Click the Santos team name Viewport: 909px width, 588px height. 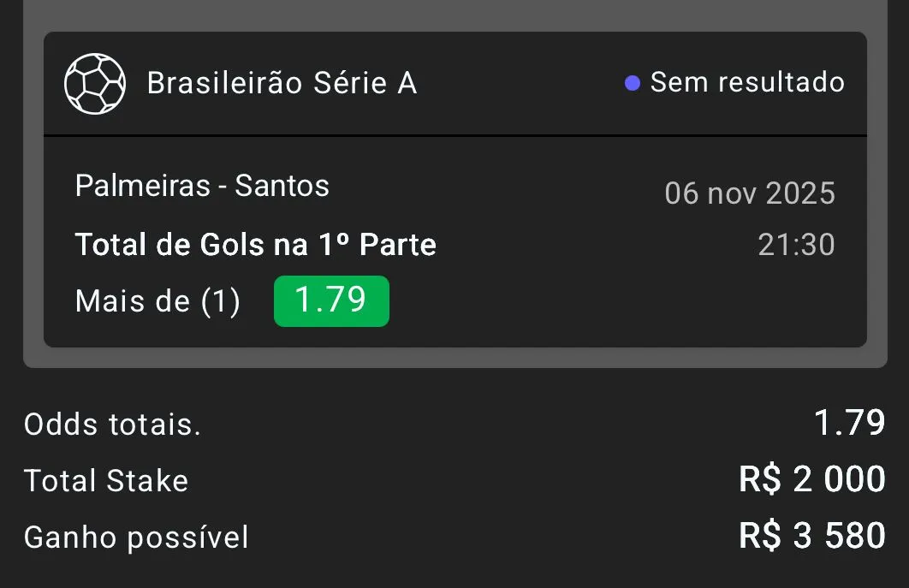point(282,186)
